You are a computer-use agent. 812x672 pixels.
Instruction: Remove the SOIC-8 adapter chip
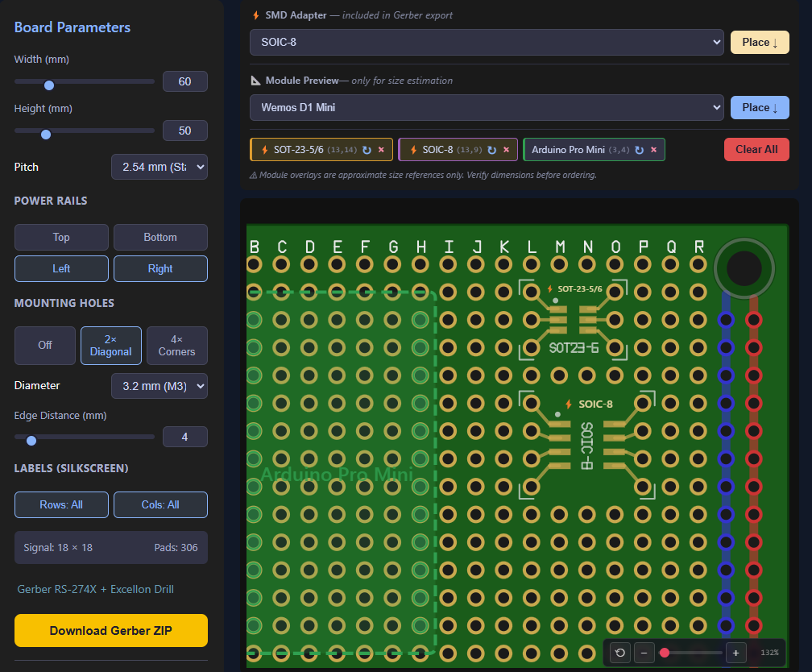pos(506,150)
